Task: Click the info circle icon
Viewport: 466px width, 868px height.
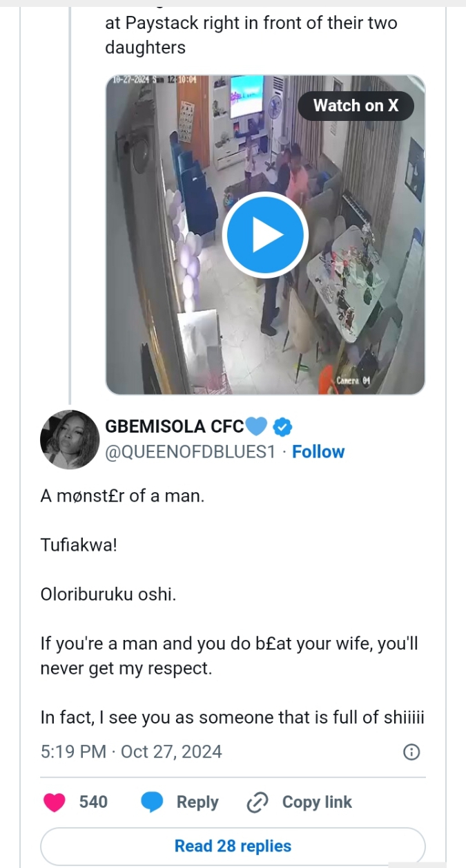Action: pos(411,752)
